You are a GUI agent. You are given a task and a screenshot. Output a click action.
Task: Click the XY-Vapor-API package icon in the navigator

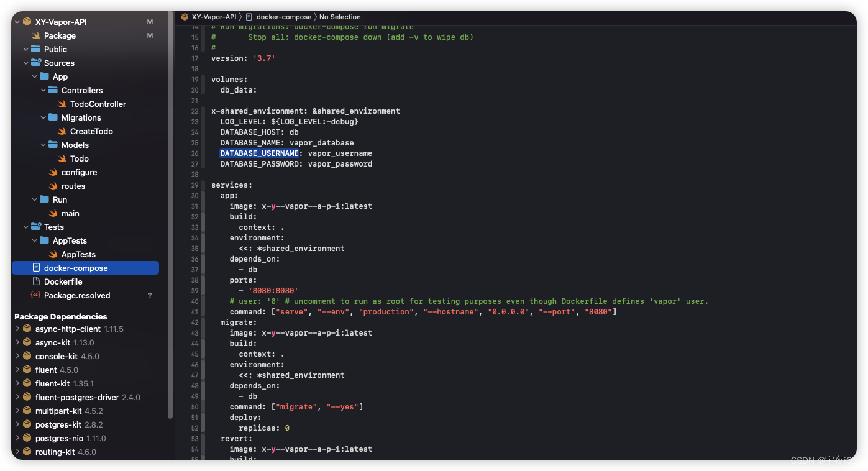click(27, 22)
